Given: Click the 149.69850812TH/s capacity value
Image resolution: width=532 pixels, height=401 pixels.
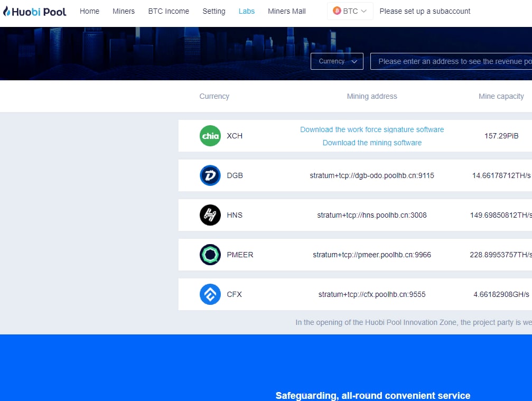Looking at the screenshot, I should tap(501, 215).
